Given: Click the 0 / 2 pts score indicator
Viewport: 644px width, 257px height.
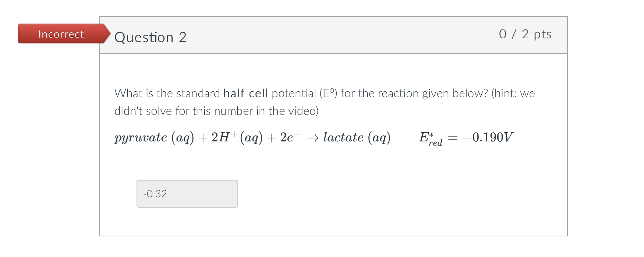Looking at the screenshot, I should coord(525,34).
